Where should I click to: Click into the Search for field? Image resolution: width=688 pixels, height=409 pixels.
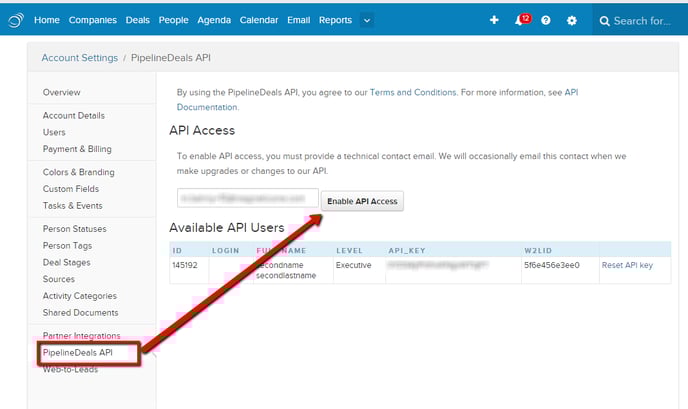tap(642, 21)
